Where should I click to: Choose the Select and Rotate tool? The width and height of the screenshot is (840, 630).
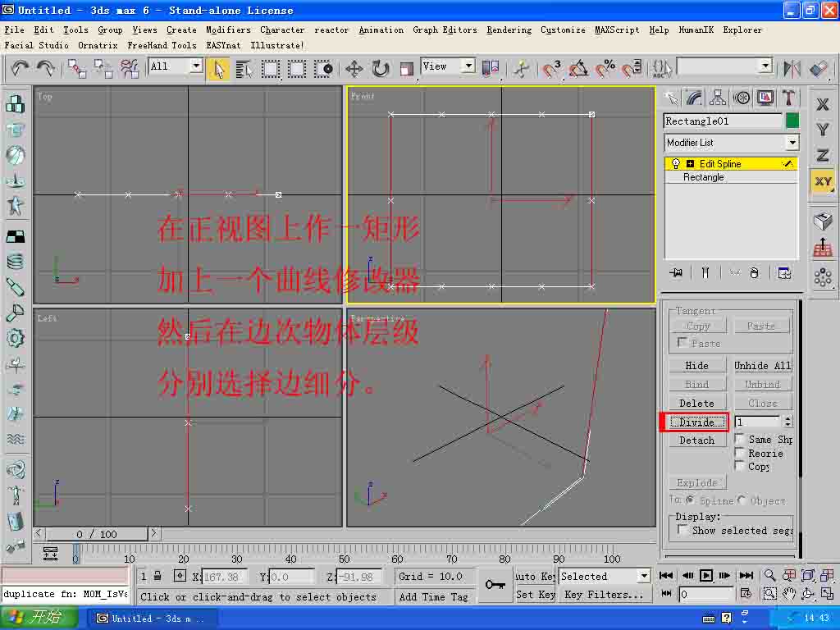pos(381,69)
